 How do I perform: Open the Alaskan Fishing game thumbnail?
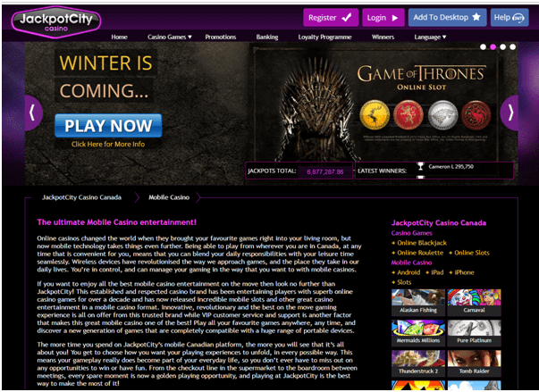(418, 302)
